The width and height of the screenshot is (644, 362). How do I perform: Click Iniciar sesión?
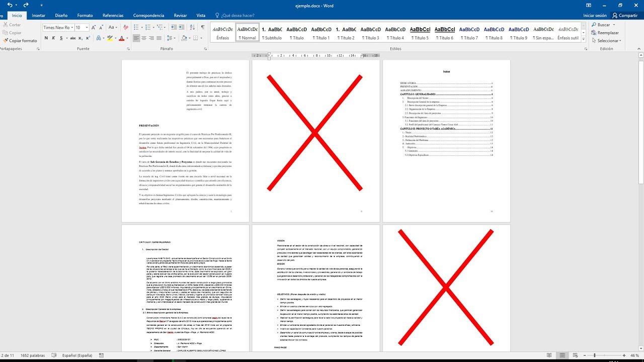pos(595,16)
